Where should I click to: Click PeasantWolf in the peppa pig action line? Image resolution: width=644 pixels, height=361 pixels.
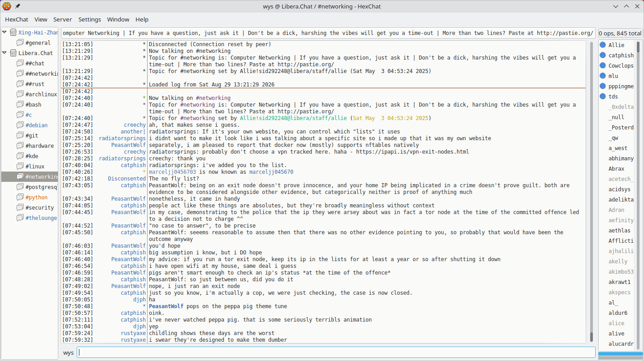click(166, 306)
